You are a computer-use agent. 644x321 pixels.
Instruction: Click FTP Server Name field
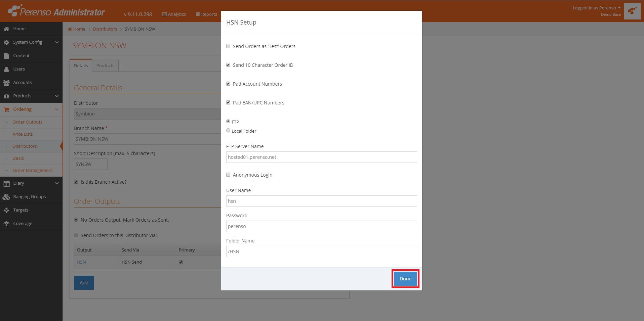tap(322, 157)
